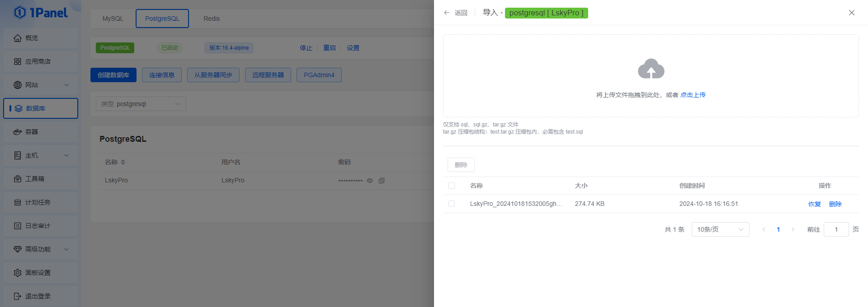Click the 274.74 KB size cell
868x307 pixels.
tap(590, 204)
